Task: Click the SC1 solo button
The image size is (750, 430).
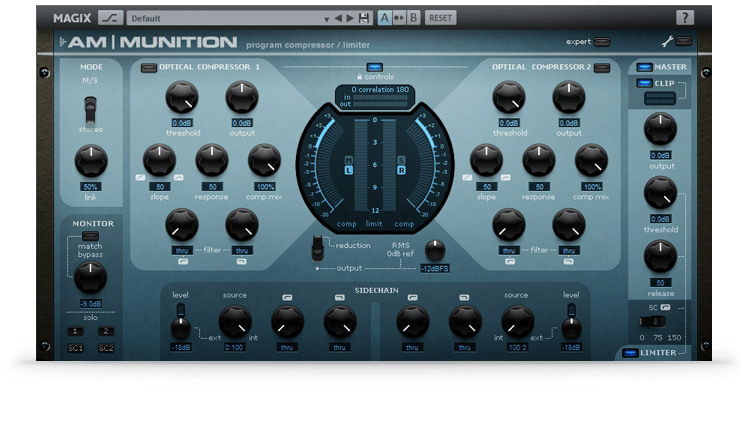Action: coord(75,347)
